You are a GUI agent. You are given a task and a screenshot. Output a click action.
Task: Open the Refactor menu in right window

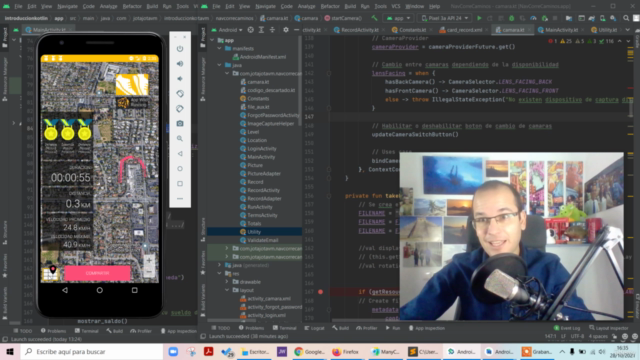[330, 7]
